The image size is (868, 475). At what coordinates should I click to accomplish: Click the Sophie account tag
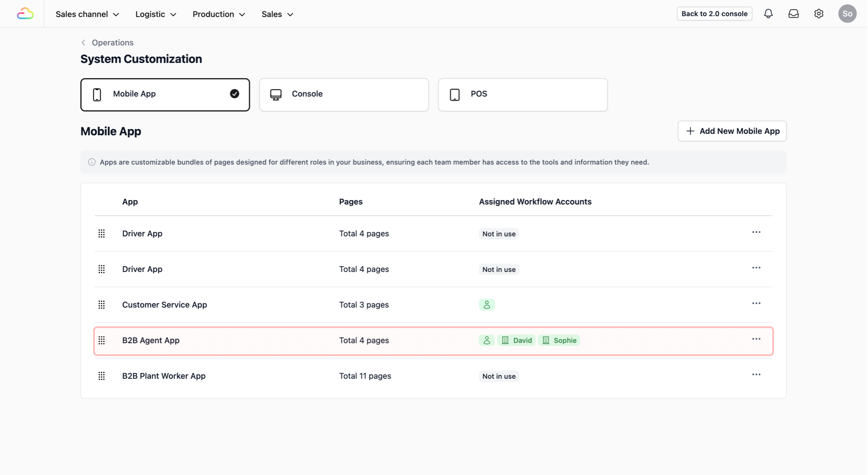(x=559, y=340)
